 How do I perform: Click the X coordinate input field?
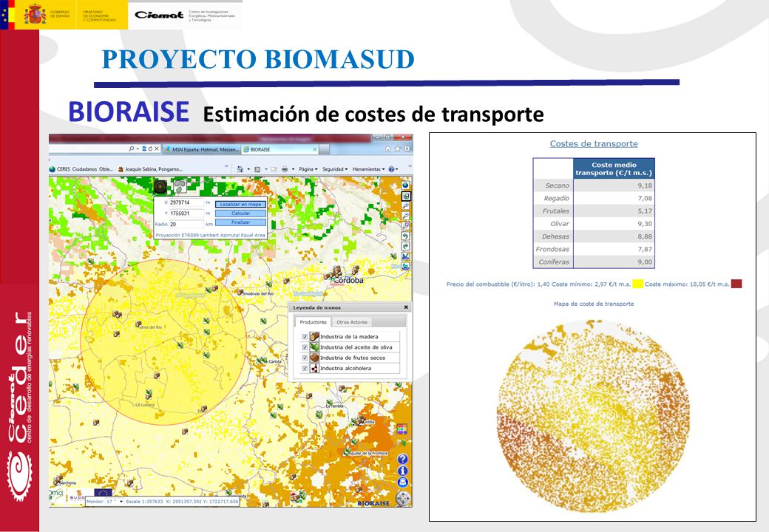click(186, 202)
